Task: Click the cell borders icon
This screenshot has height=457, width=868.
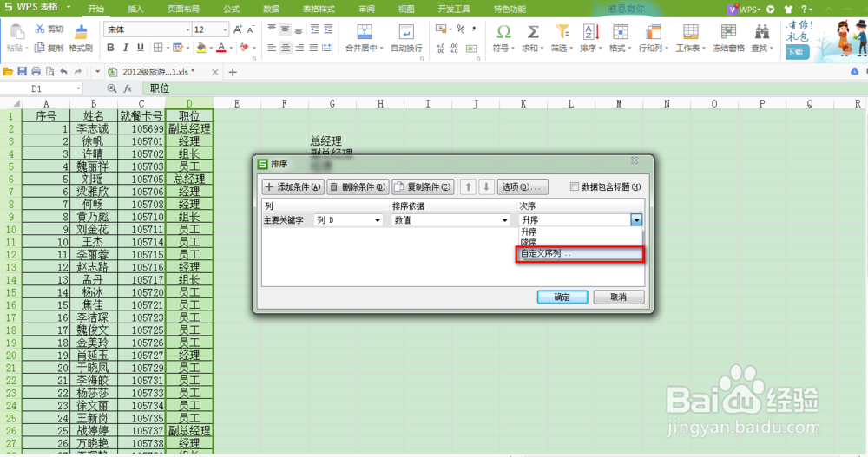Action: click(158, 48)
